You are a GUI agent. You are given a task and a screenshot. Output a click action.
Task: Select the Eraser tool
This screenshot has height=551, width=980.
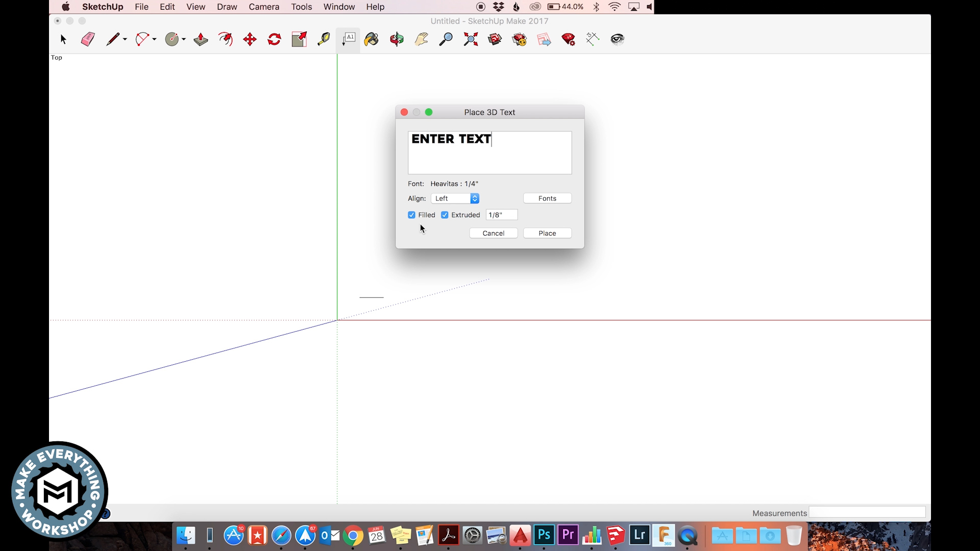pyautogui.click(x=88, y=39)
